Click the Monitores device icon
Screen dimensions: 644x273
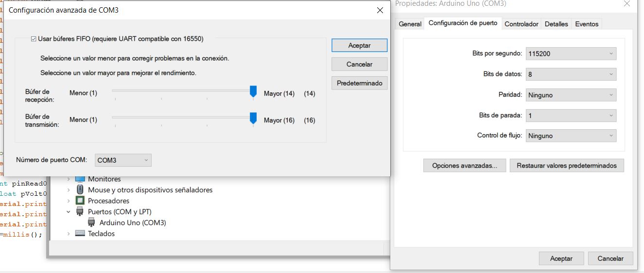tap(80, 179)
